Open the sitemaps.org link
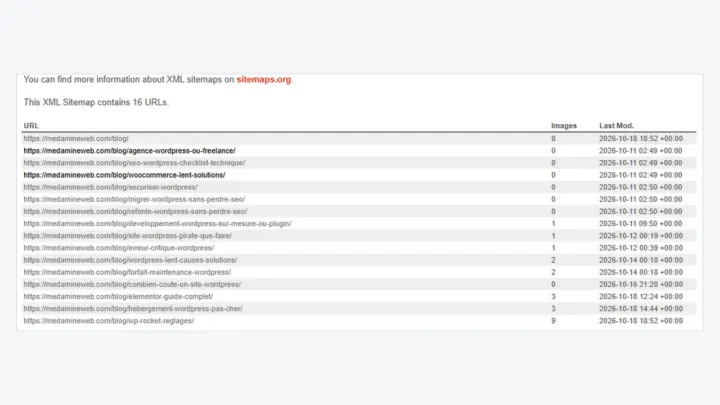720x405 pixels. click(264, 79)
